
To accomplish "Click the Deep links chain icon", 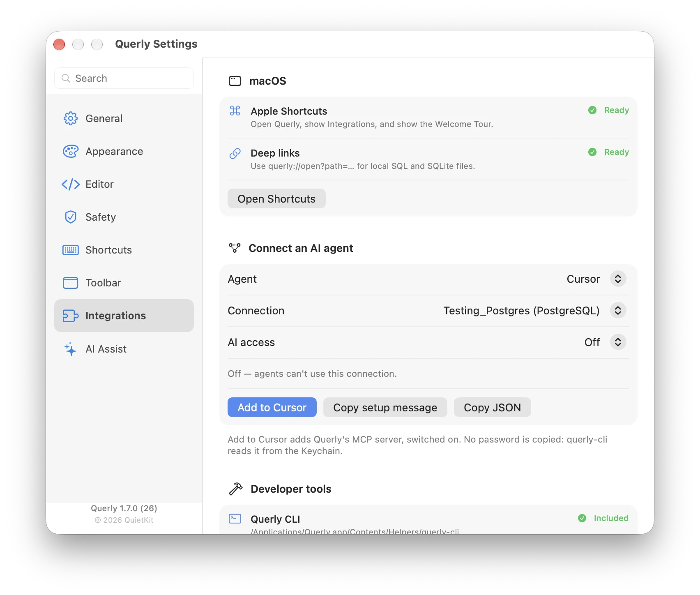I will [235, 153].
